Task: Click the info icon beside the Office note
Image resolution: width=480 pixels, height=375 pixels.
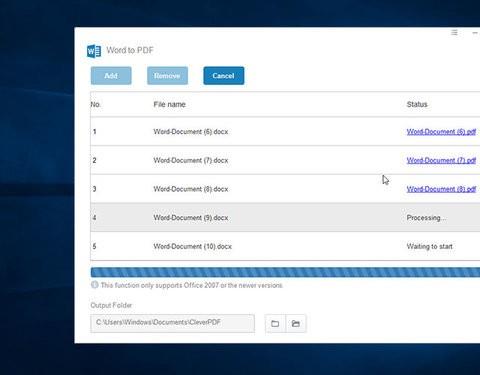Action: [x=95, y=285]
